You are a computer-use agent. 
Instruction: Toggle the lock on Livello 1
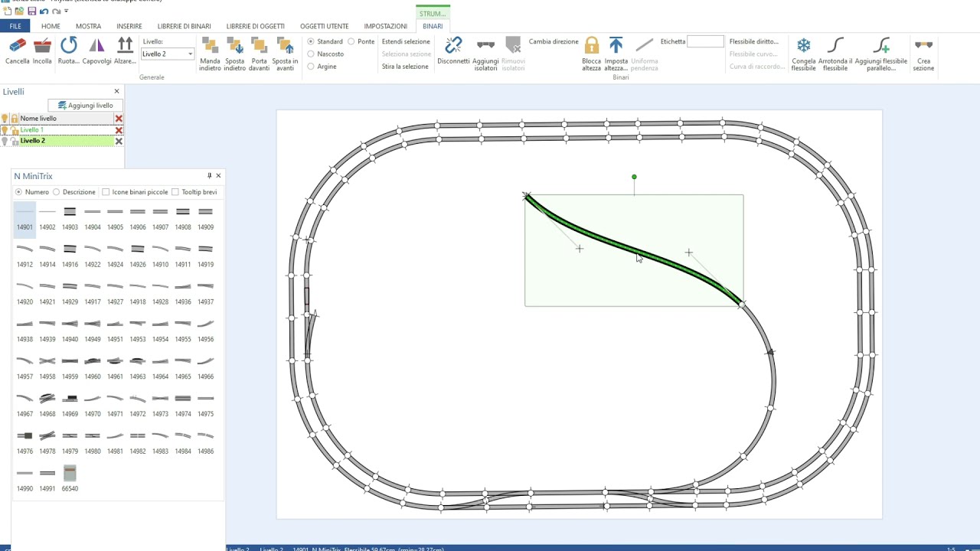[x=15, y=130]
